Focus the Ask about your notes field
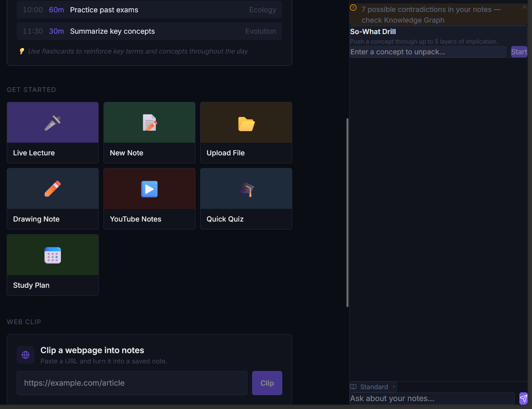Screen dimensions: 532x409 point(432,398)
